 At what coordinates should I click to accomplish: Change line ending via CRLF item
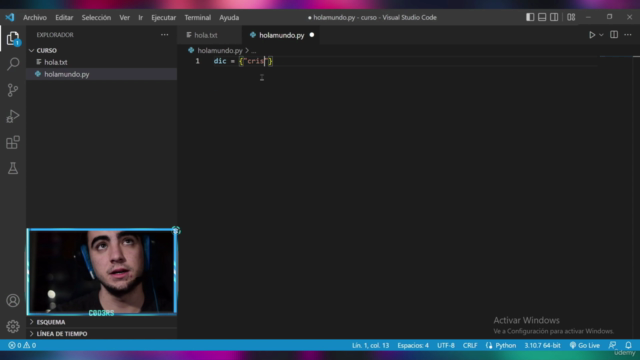[x=470, y=345]
